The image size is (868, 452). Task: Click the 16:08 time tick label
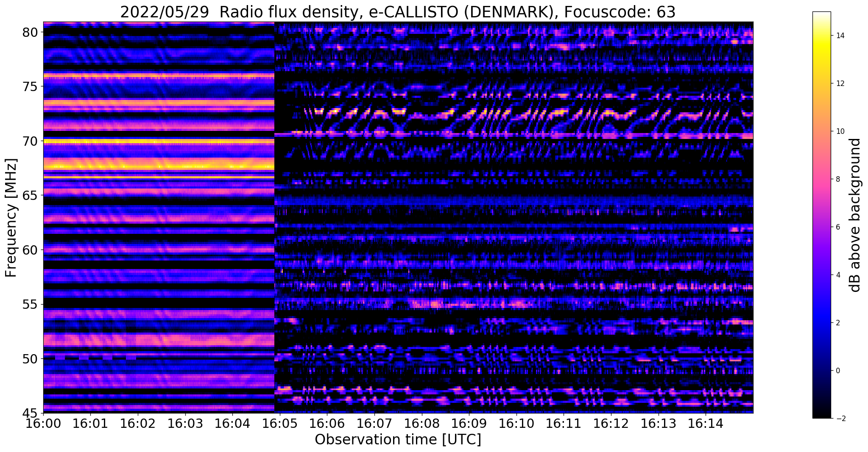[x=421, y=423]
